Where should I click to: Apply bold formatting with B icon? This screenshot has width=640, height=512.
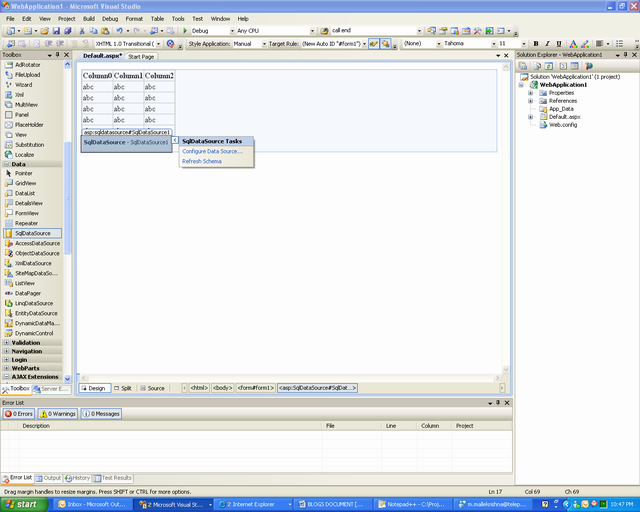pos(536,44)
